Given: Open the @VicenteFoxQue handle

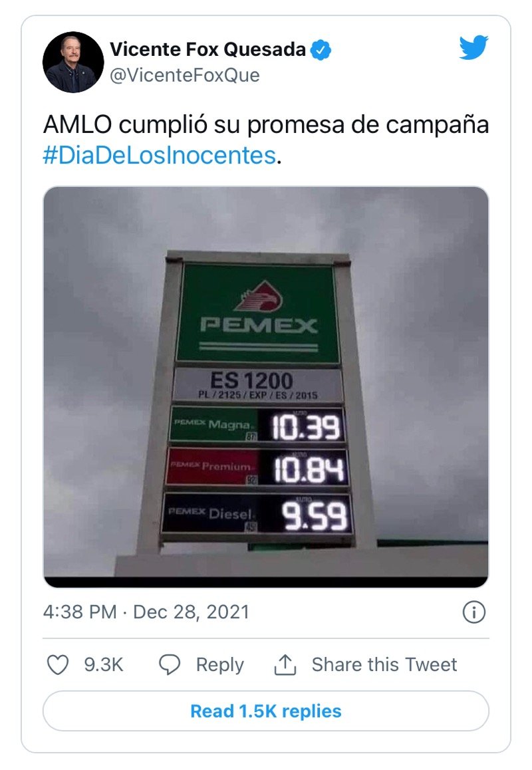Looking at the screenshot, I should 185,75.
